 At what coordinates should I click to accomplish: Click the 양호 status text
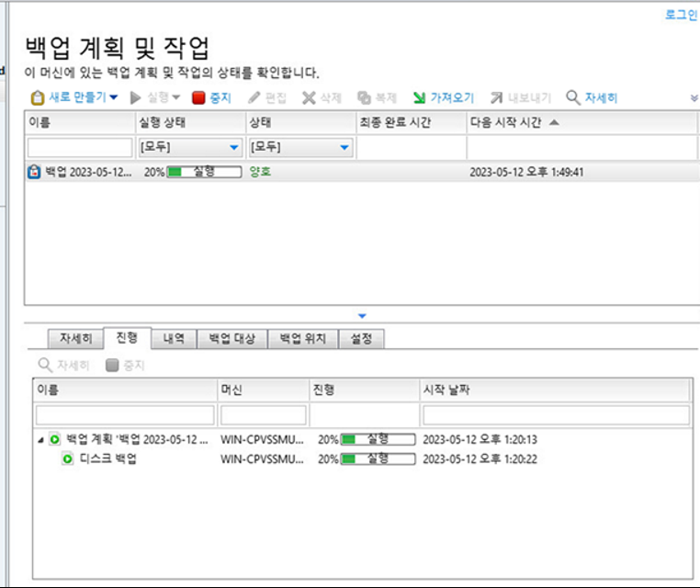260,172
